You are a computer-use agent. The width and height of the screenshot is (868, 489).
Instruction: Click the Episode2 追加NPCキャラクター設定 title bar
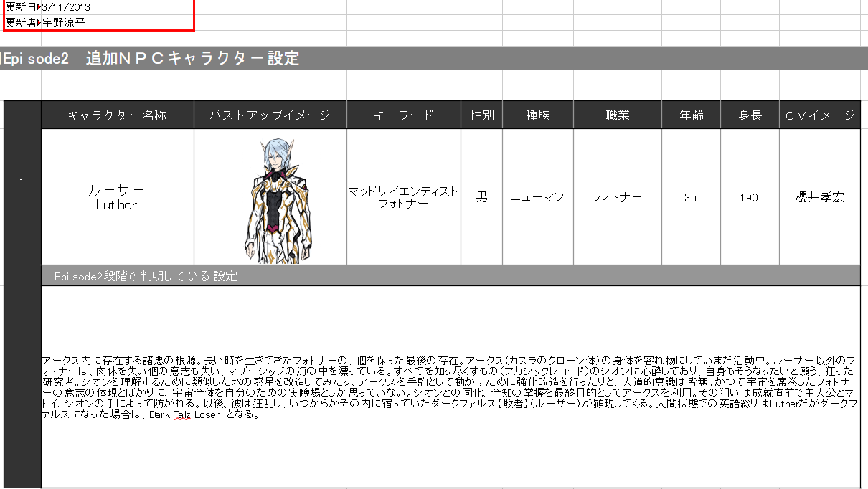[434, 58]
